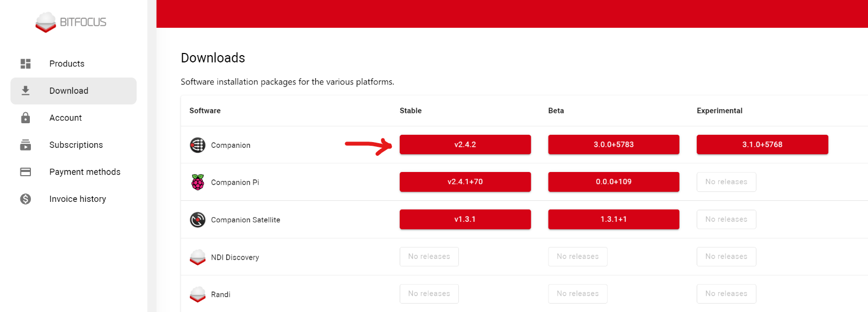Click the Companion Satellite software name
Viewport: 868px width, 312px height.
246,220
